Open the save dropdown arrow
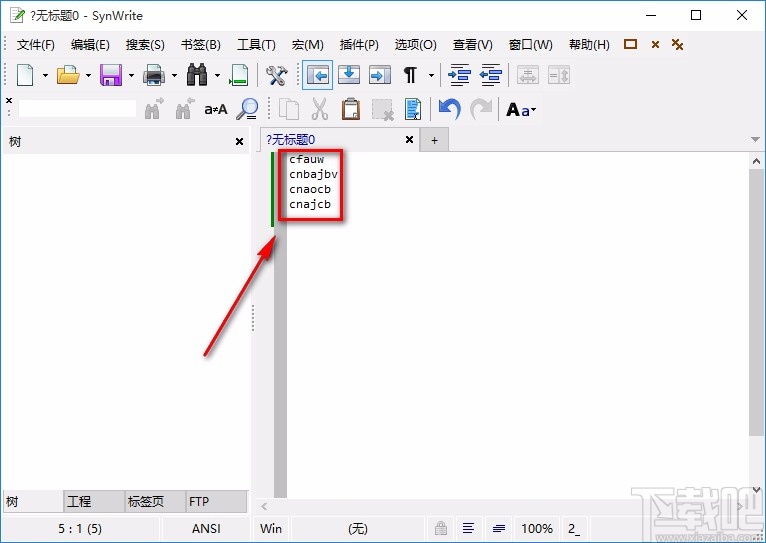The height and width of the screenshot is (543, 766). [x=131, y=76]
